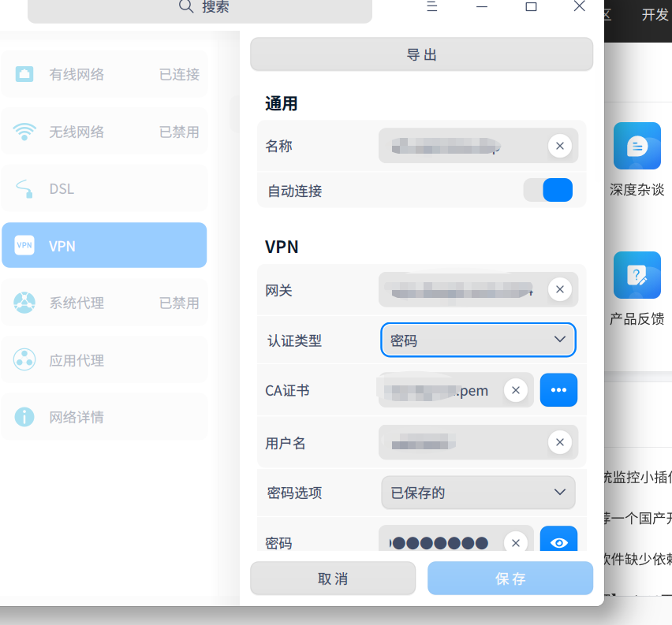
Task: Select the VPN sidebar item
Action: pyautogui.click(x=104, y=245)
